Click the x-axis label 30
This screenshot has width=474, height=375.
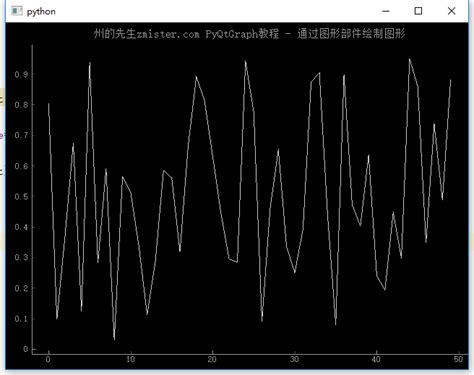point(294,359)
